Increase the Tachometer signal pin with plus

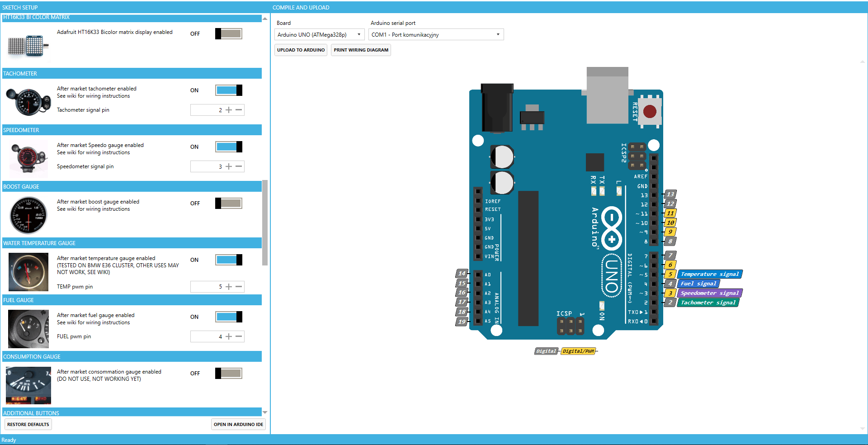[229, 110]
